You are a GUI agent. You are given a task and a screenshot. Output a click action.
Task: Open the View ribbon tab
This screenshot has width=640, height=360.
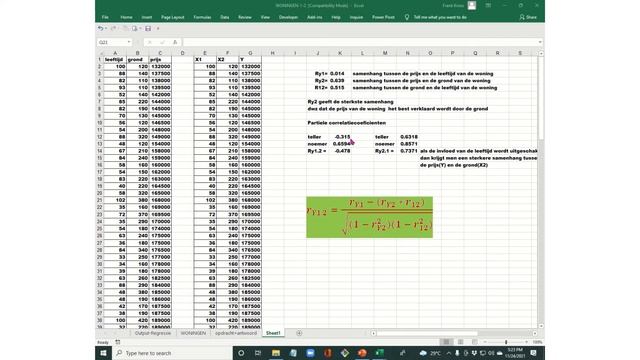[265, 17]
